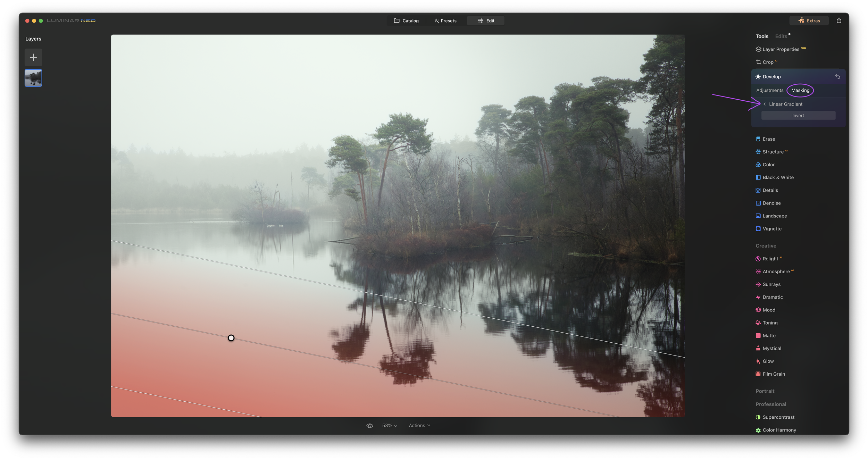
Task: Open the Supercontrast tool
Action: click(x=778, y=417)
